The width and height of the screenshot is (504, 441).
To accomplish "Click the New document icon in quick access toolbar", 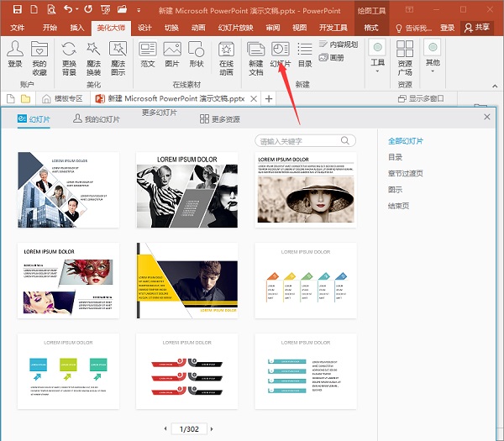I will click(x=34, y=9).
